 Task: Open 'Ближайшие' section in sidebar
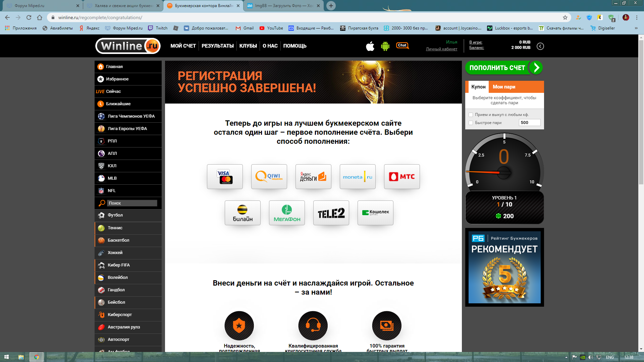point(128,104)
